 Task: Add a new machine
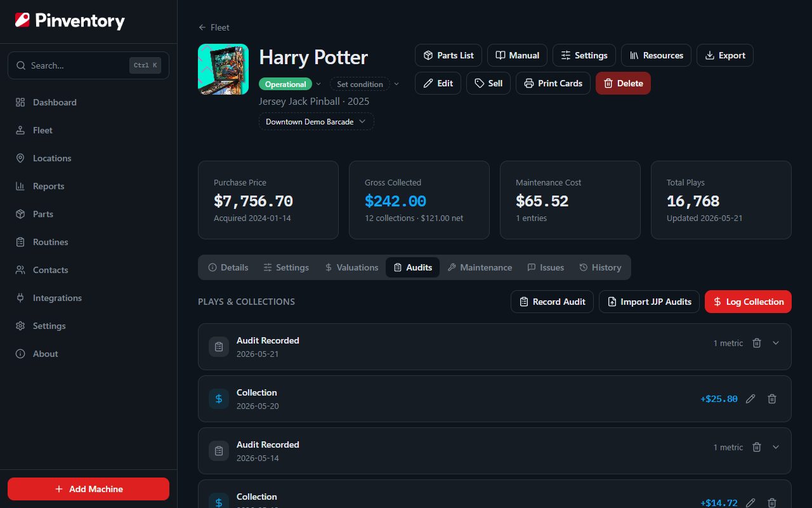click(x=88, y=489)
